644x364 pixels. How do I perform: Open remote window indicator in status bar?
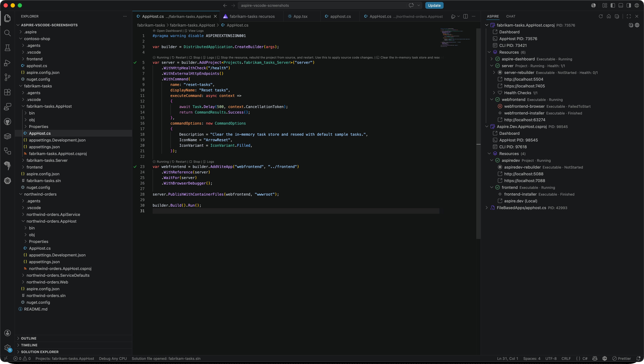pos(6,358)
